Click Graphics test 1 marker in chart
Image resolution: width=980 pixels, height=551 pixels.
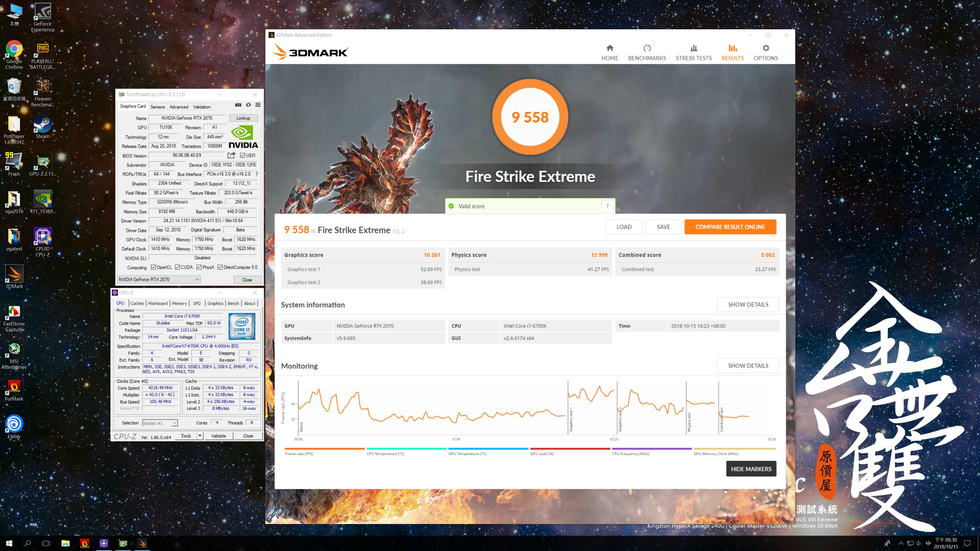(x=571, y=419)
